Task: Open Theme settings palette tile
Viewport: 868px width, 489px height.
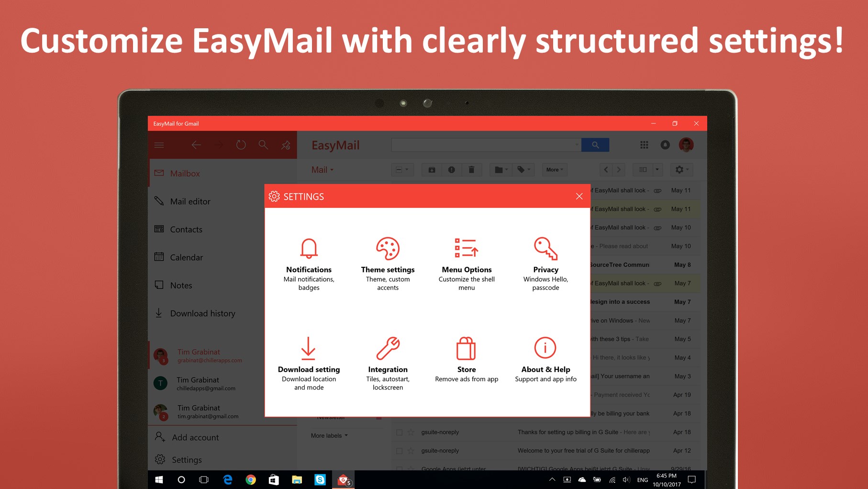Action: [x=388, y=264]
